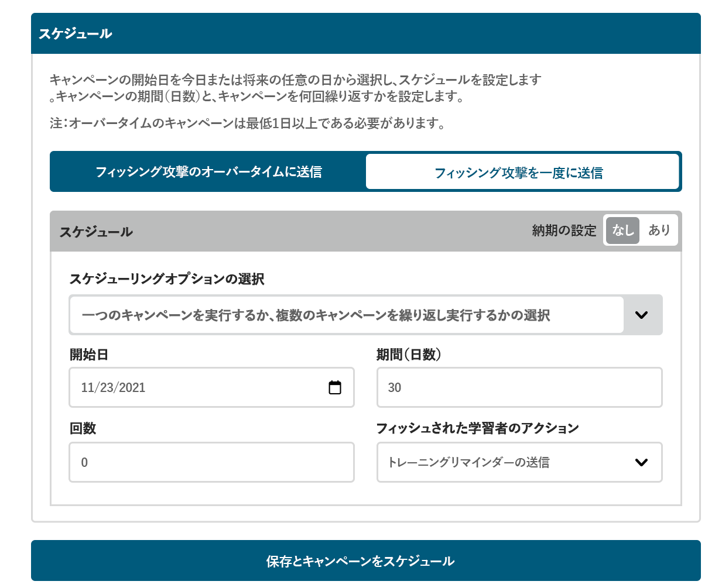This screenshot has height=588, width=722.
Task: Click the chevron arrow of scheduling option dropdown
Action: [x=642, y=315]
